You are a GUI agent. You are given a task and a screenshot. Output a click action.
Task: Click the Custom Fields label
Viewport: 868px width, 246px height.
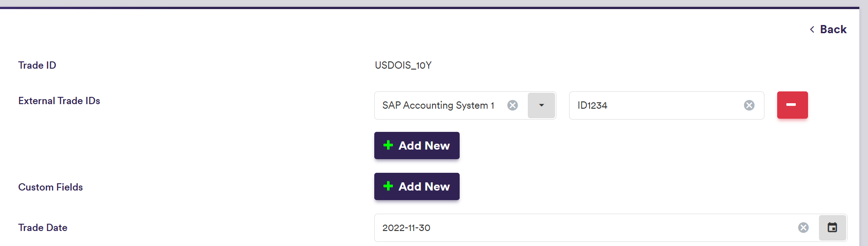(x=50, y=187)
